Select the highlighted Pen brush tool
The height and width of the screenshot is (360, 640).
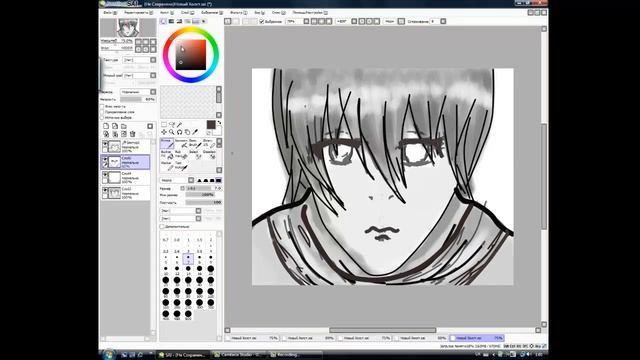tap(167, 143)
